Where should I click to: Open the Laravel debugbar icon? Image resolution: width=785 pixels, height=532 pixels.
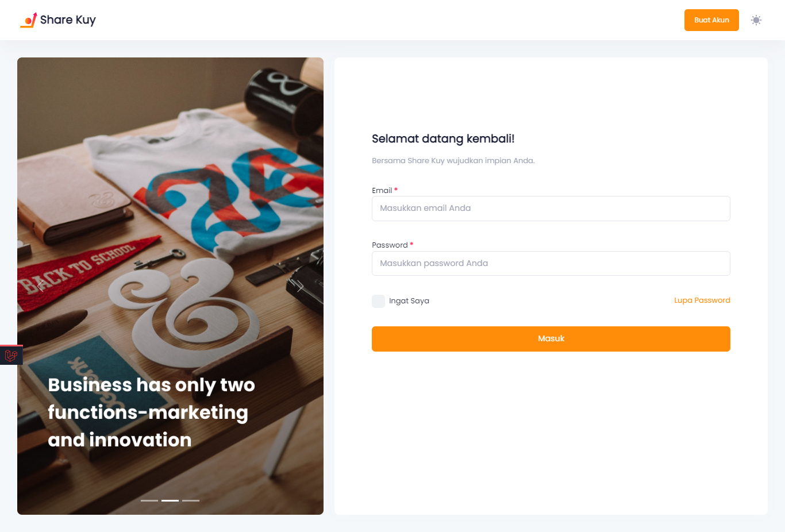click(x=11, y=356)
